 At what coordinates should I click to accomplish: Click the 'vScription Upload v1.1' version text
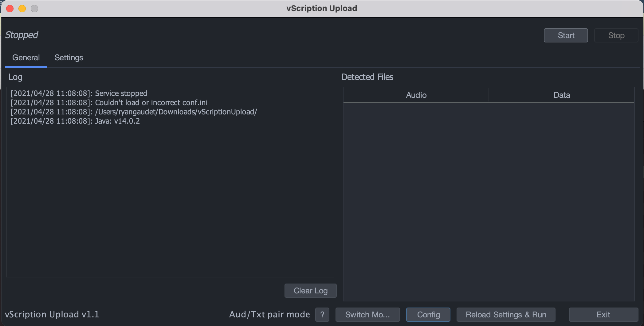point(52,314)
